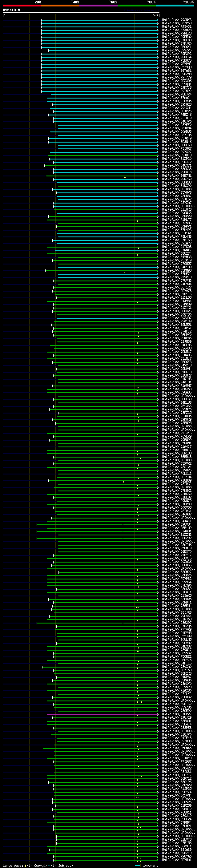Select label UniRef100_Q3JAY8

[x=176, y=758]
